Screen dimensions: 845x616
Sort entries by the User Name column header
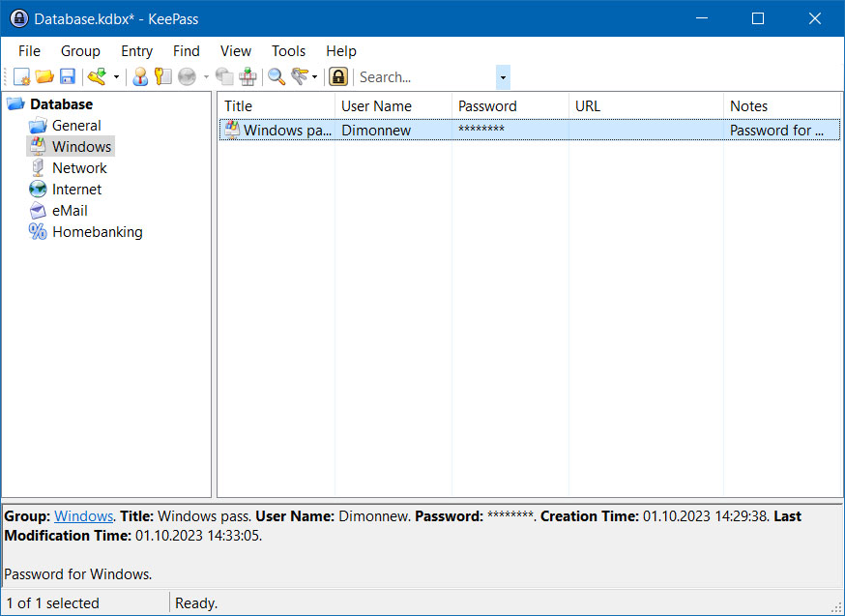(x=393, y=106)
